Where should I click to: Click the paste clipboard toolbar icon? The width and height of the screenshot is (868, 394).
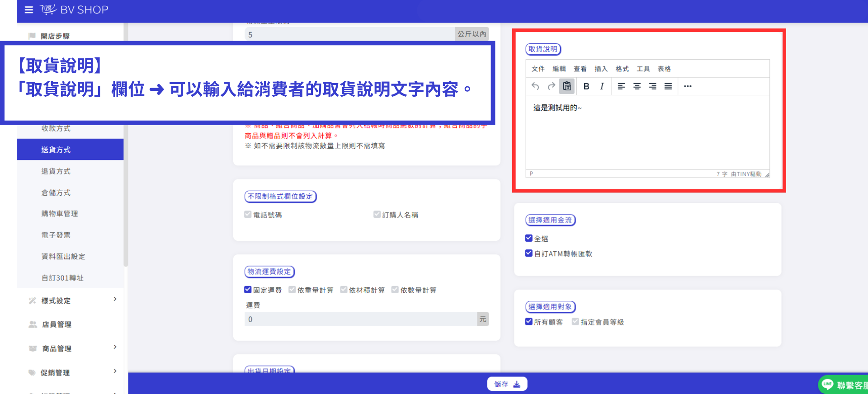click(x=567, y=86)
